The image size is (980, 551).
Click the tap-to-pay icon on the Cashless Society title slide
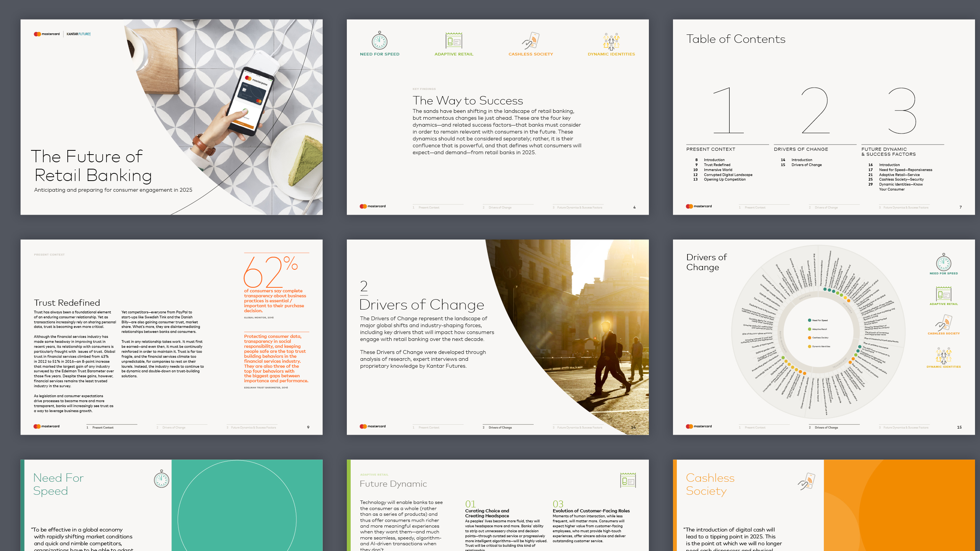click(x=806, y=481)
